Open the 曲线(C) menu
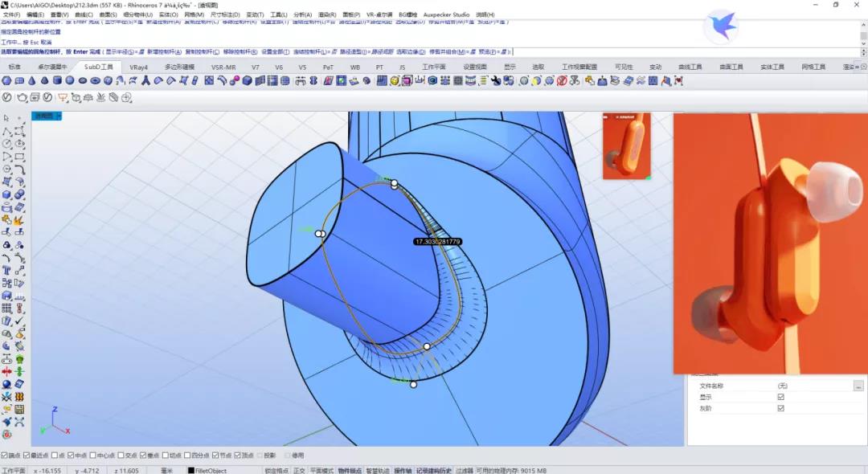Viewport: 868px width, 474px height. tap(84, 14)
